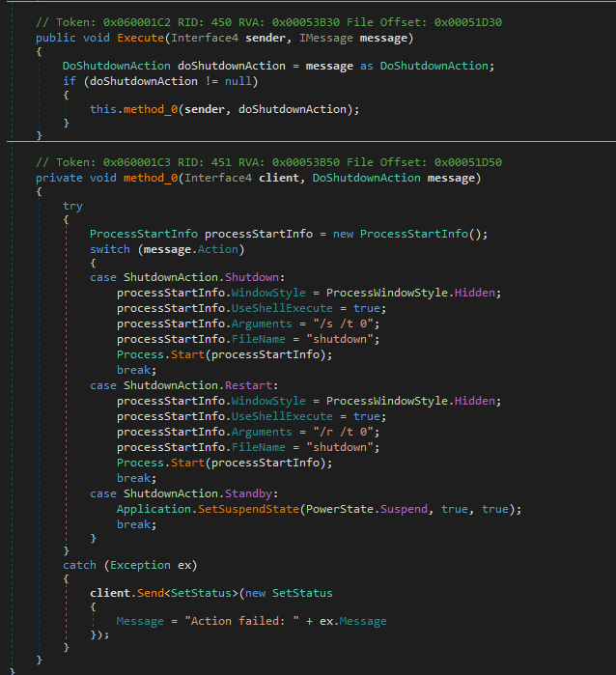
Task: Click the Shutdown enum value in the case label
Action: click(252, 277)
